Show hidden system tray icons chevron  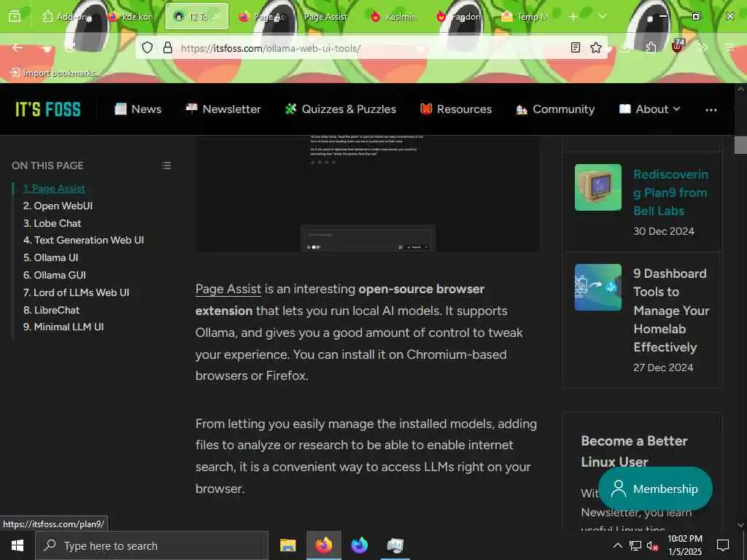pyautogui.click(x=617, y=545)
